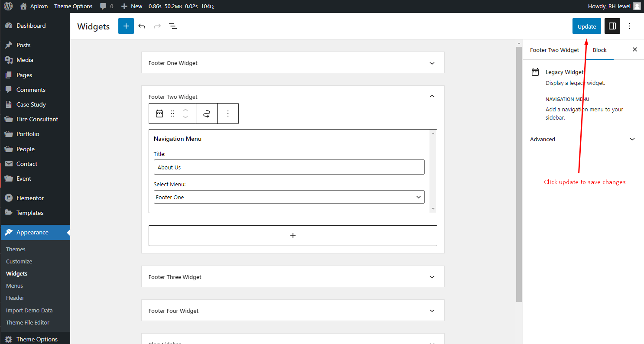Click the blue add block inserter button

(126, 26)
